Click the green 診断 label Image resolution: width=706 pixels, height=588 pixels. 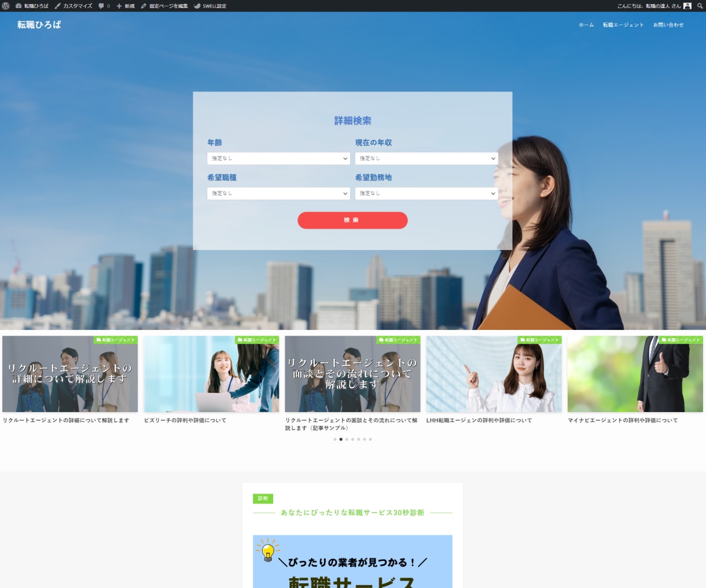[263, 498]
